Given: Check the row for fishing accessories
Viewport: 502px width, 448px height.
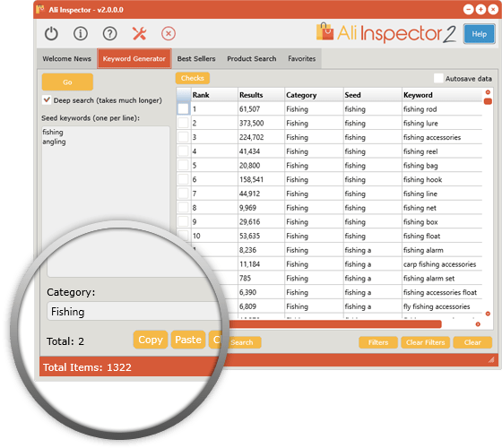Looking at the screenshot, I should pyautogui.click(x=183, y=137).
